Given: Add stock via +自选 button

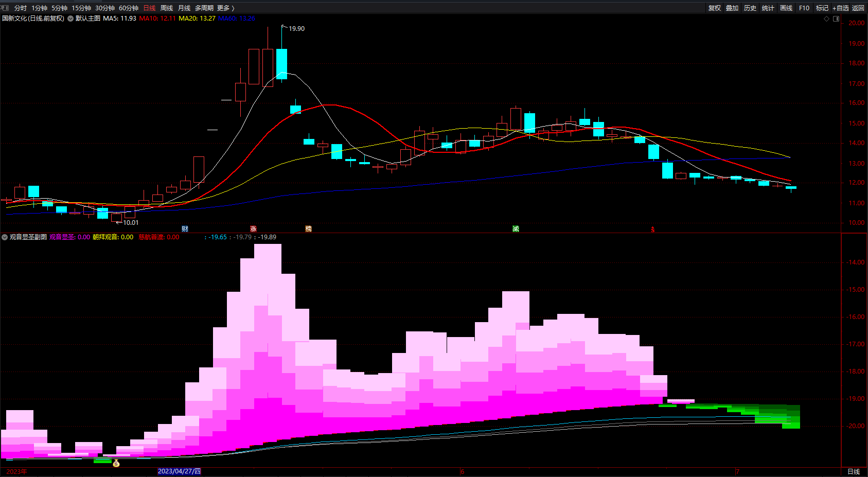Looking at the screenshot, I should click(x=841, y=8).
